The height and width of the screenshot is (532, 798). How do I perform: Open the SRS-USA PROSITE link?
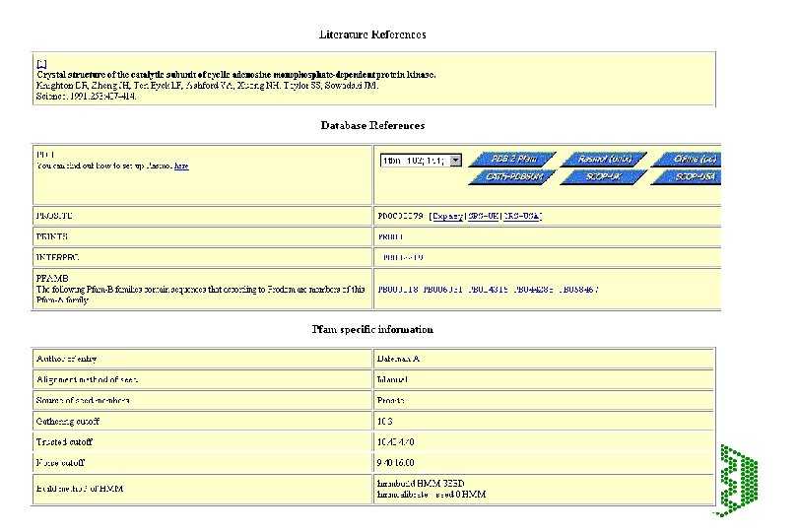click(521, 216)
